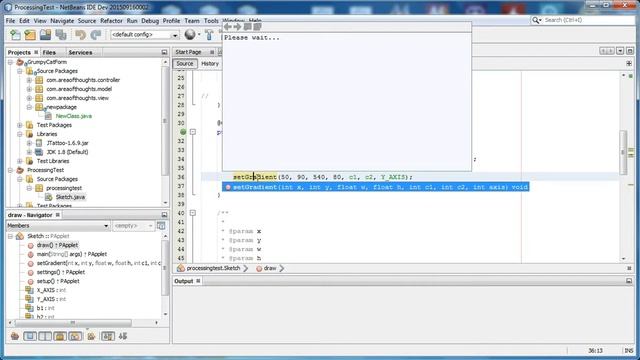The width and height of the screenshot is (640, 360).
Task: Open the Refactor menu
Action: coord(111,20)
